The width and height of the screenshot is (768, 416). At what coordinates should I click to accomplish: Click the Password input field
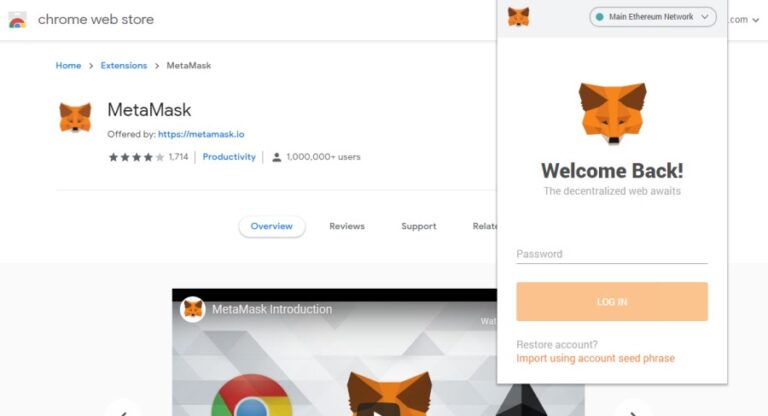[612, 254]
